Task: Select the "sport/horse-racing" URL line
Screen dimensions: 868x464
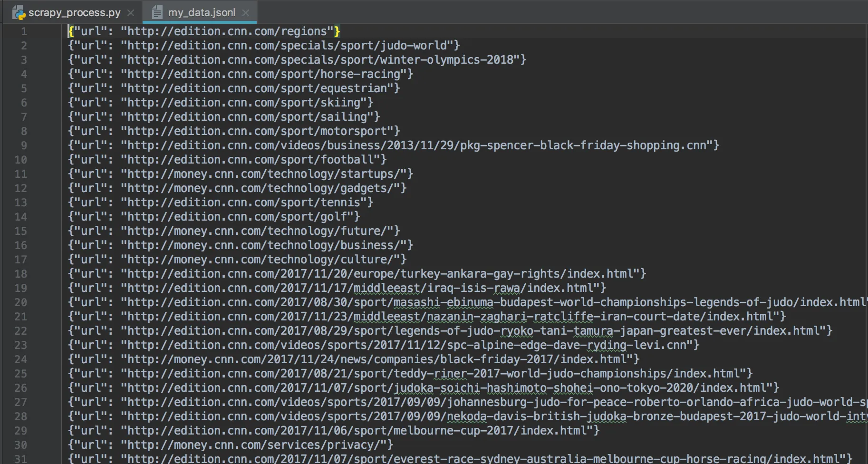Action: pos(241,74)
